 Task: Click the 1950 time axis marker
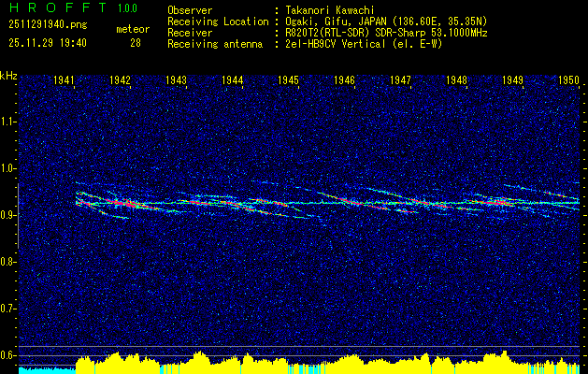(568, 79)
